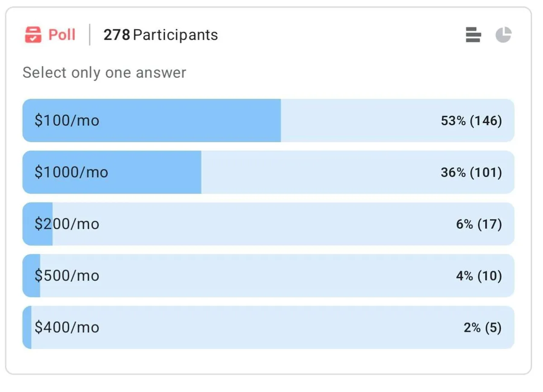This screenshot has width=543, height=392.
Task: Click the red Poll icon
Action: (x=33, y=35)
